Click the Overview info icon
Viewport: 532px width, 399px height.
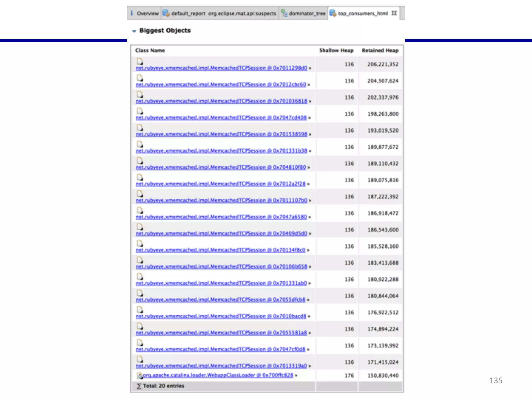click(132, 13)
